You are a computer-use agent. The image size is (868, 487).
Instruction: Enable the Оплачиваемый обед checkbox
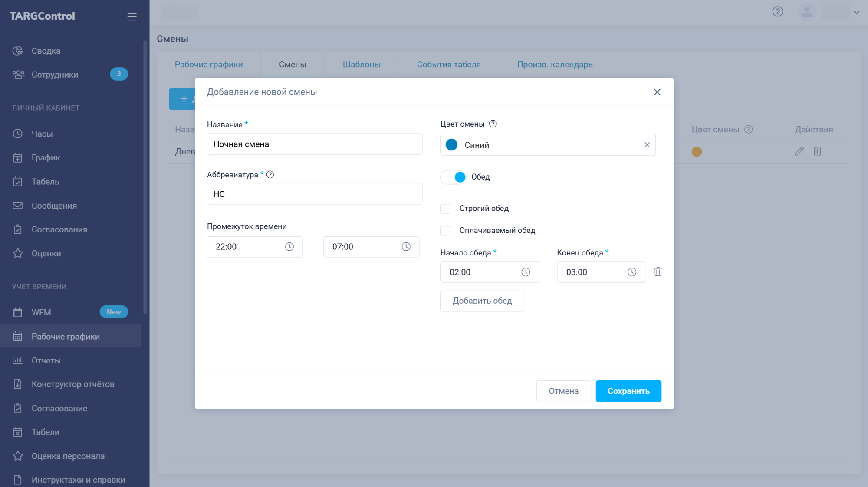pos(445,231)
